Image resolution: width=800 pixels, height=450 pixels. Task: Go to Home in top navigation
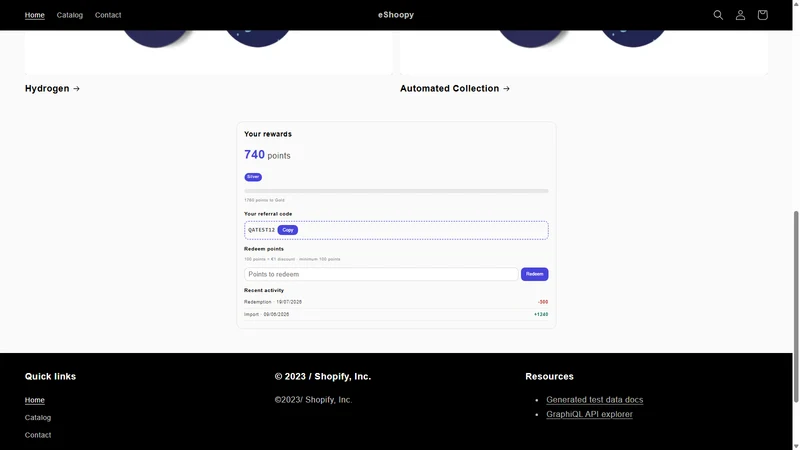[35, 15]
